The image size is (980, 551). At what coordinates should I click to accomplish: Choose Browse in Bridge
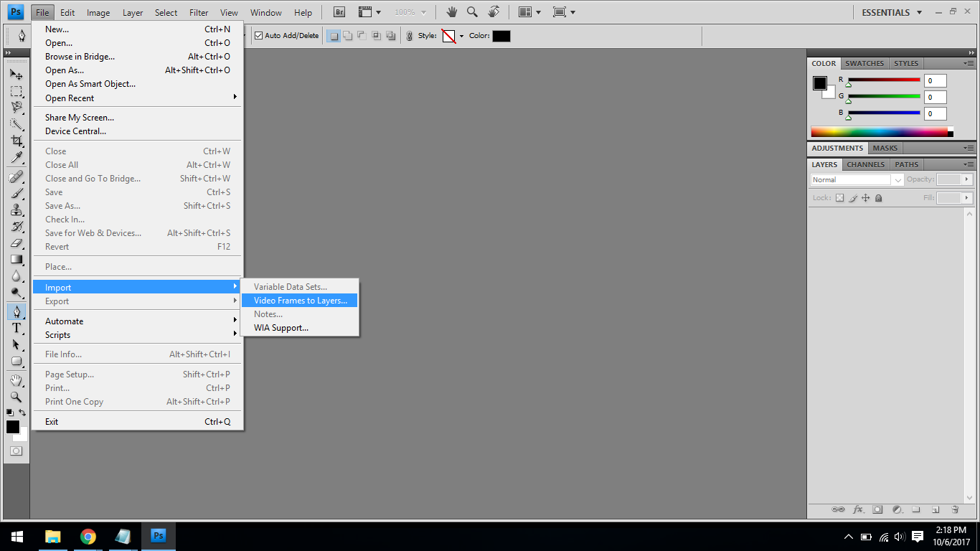click(138, 57)
